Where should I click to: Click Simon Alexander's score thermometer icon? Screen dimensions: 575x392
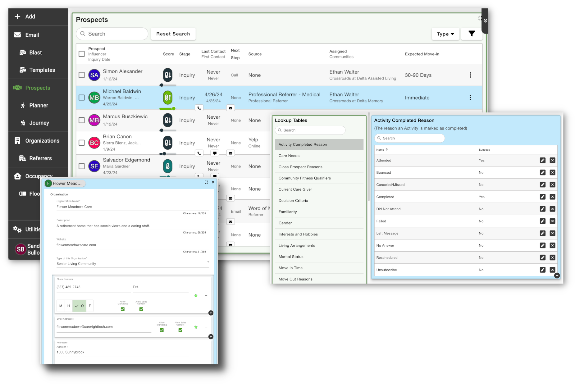pos(167,75)
